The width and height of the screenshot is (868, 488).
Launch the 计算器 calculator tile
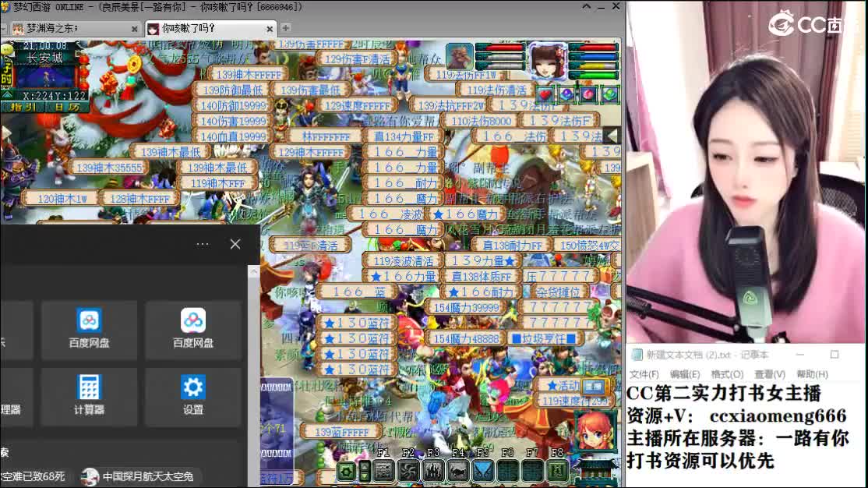click(89, 396)
